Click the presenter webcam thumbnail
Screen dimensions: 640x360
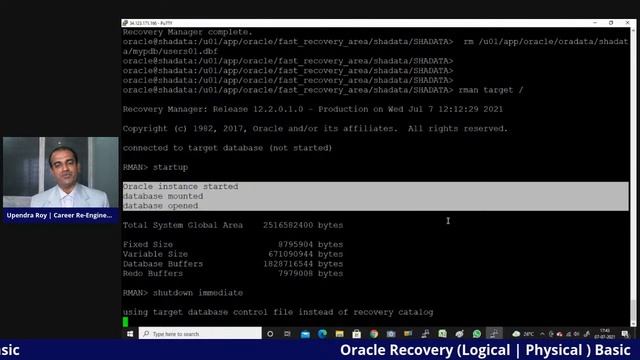[x=60, y=172]
